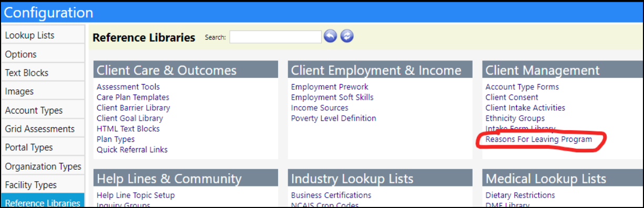Go to Portal Types in sidebar
Screen dimensions: 644x208
click(x=43, y=148)
